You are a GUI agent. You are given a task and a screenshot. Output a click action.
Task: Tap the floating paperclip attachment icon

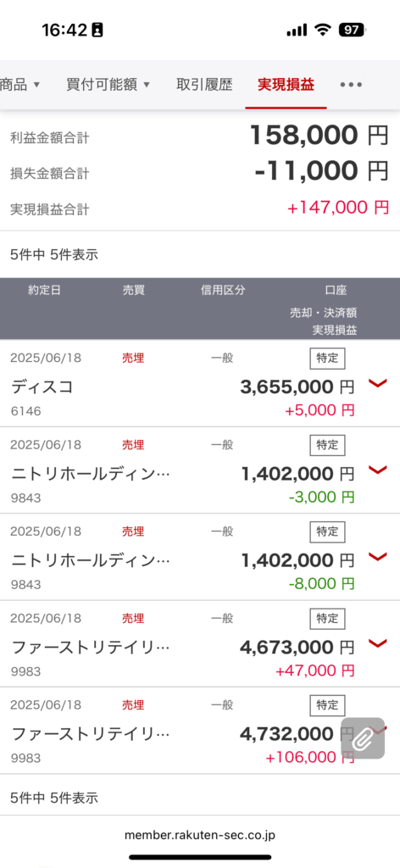363,738
